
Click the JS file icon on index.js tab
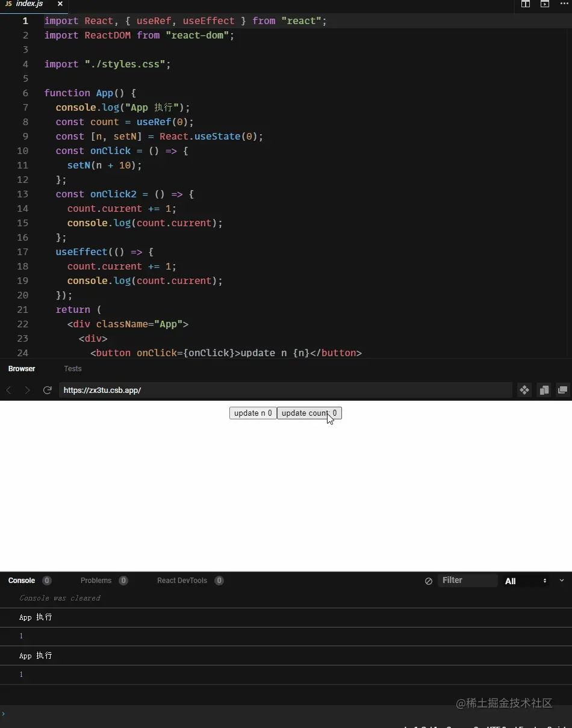(8, 4)
